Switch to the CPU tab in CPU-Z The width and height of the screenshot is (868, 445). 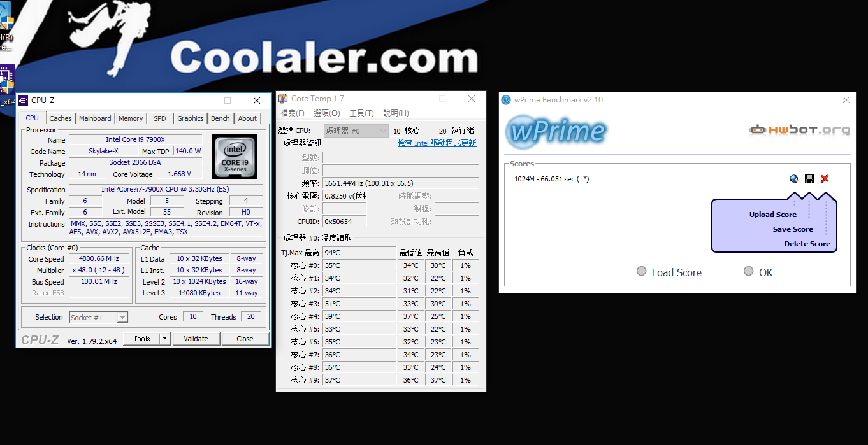[x=33, y=118]
